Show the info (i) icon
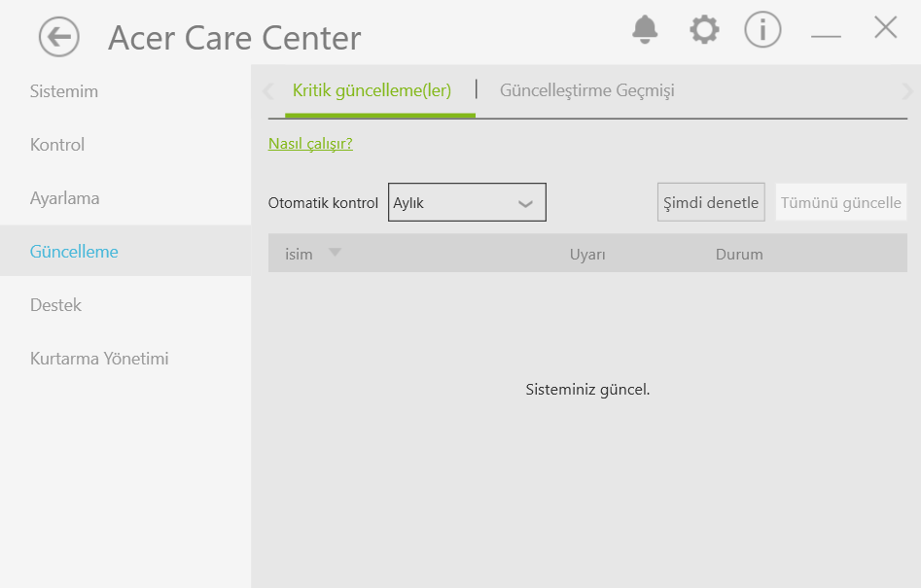 click(762, 29)
